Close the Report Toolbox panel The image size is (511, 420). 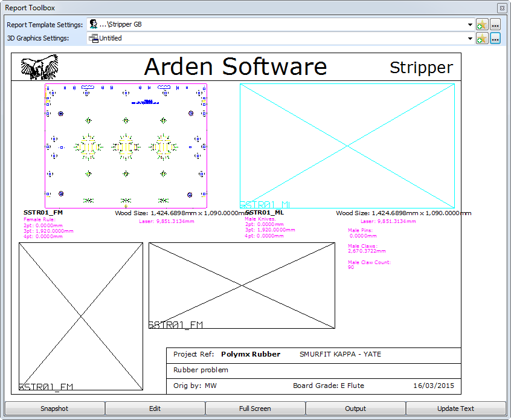501,8
